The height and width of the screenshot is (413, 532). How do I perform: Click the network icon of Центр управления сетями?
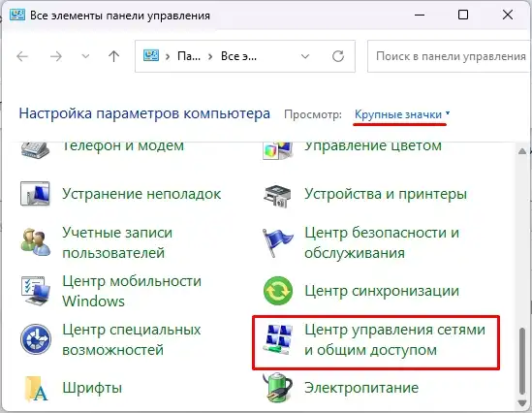(278, 339)
